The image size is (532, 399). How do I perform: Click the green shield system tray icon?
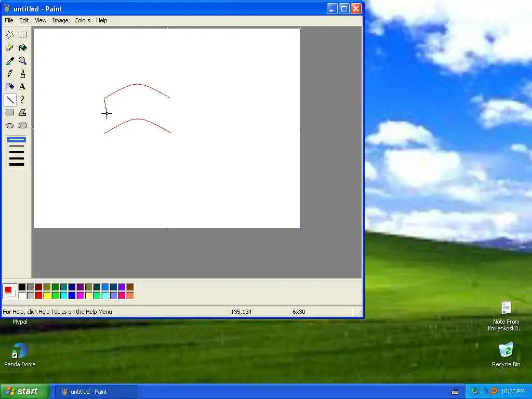474,391
